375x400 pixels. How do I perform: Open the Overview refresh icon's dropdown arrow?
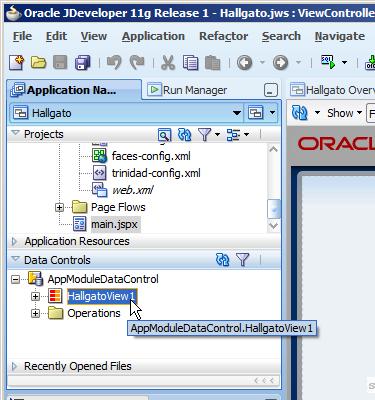tap(317, 113)
